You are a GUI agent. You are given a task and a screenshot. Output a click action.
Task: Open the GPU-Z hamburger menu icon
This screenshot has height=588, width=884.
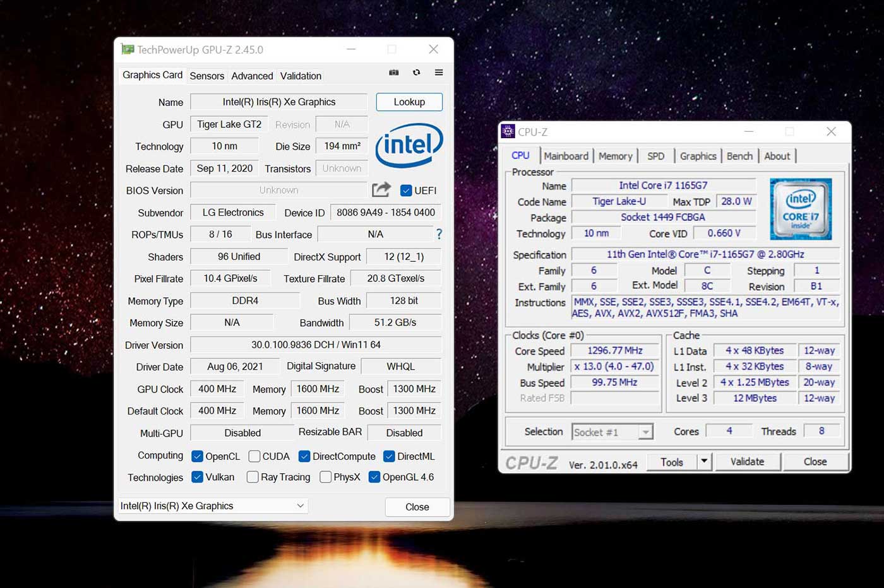[x=439, y=73]
